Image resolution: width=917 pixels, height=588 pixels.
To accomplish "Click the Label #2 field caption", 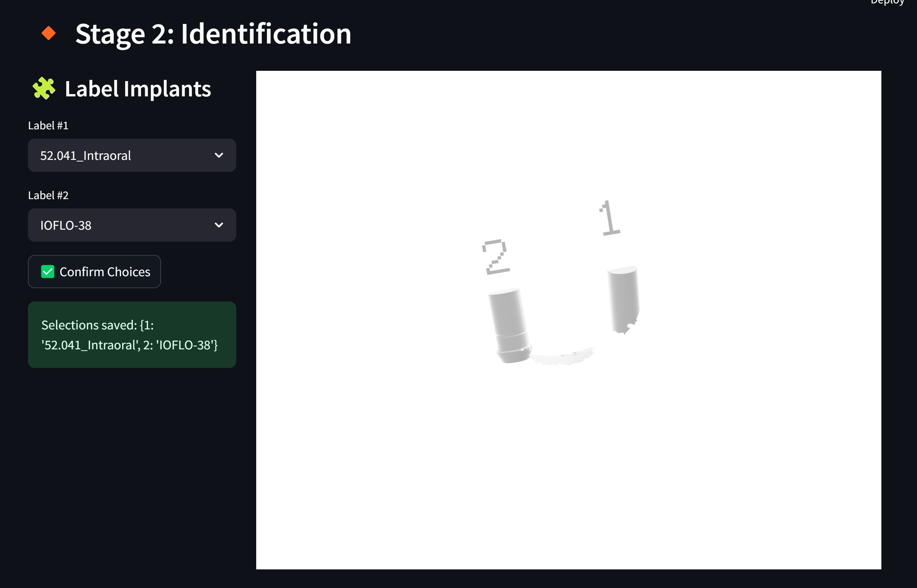I will (x=48, y=195).
